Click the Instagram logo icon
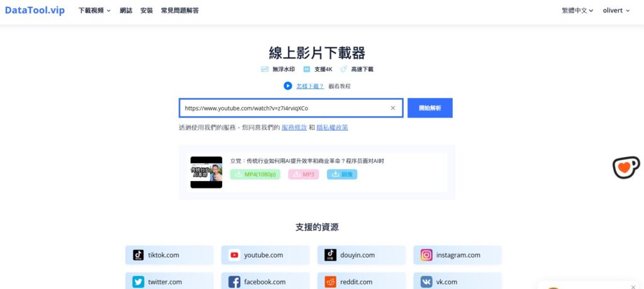 426,255
